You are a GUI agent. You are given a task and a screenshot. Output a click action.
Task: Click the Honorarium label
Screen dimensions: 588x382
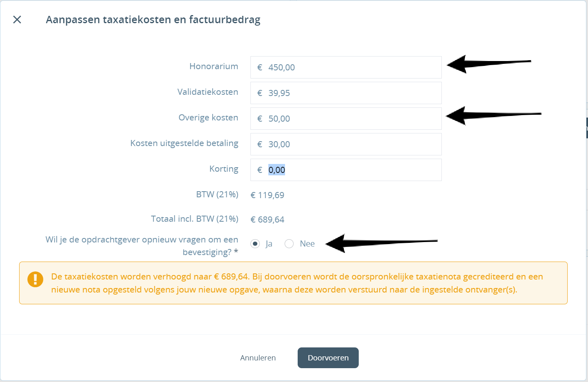point(214,66)
